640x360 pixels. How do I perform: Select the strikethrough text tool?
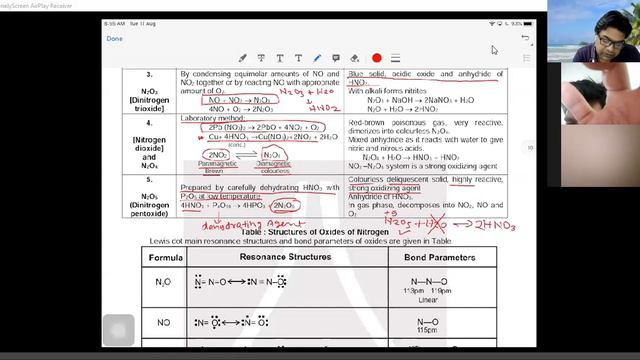point(261,58)
